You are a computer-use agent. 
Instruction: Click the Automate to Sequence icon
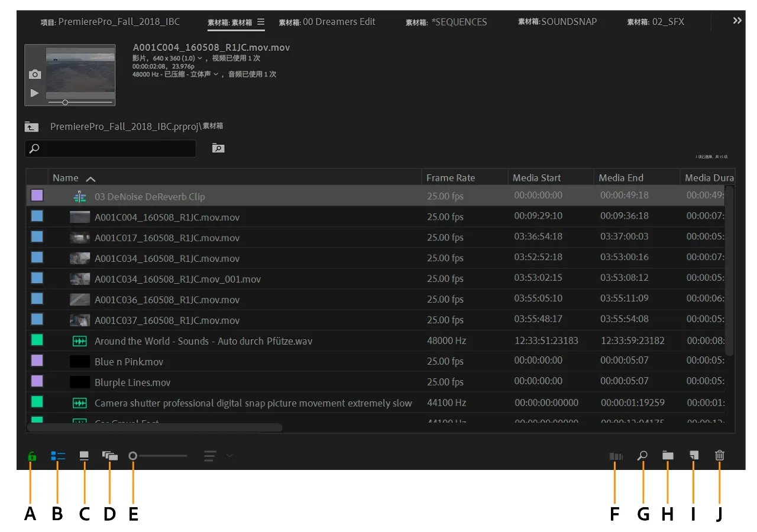[x=616, y=456]
